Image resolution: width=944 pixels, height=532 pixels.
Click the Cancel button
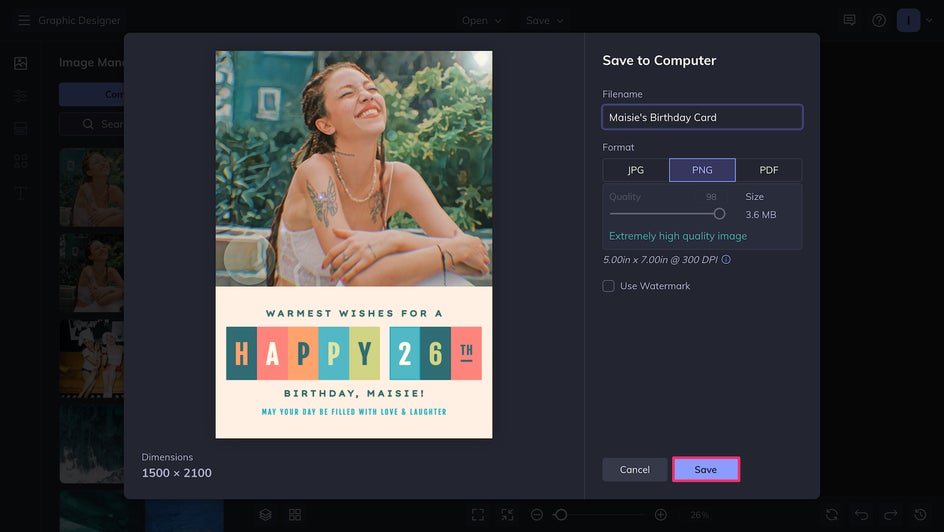[635, 469]
